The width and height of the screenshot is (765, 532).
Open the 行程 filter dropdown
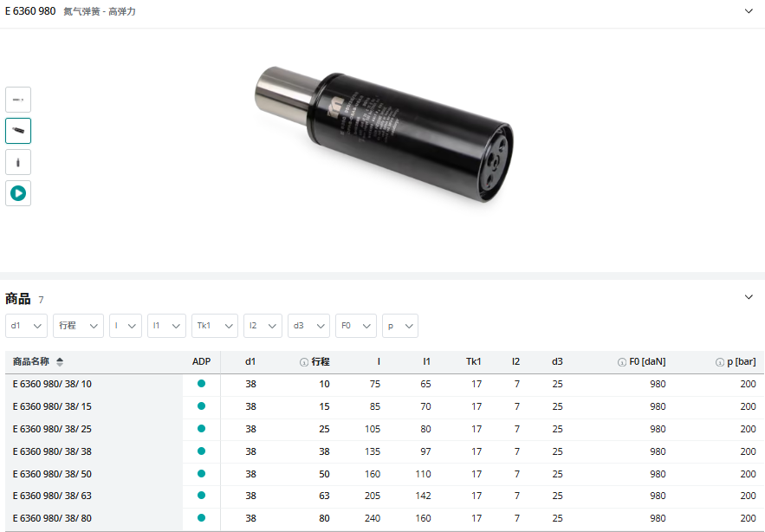tap(78, 326)
